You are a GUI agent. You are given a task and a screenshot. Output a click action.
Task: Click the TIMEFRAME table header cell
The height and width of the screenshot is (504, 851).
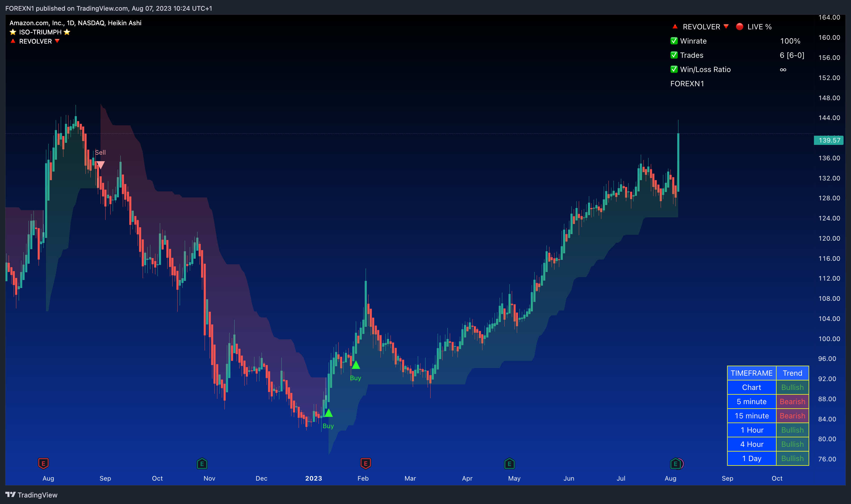pos(751,373)
